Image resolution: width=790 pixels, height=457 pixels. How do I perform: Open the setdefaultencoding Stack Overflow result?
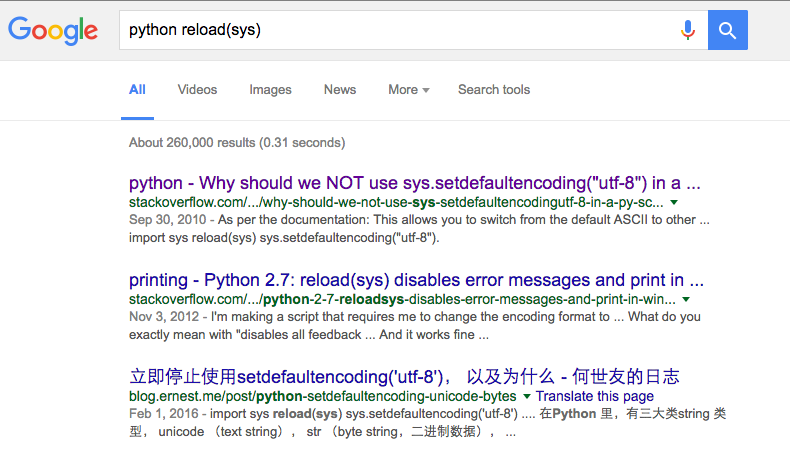point(414,184)
